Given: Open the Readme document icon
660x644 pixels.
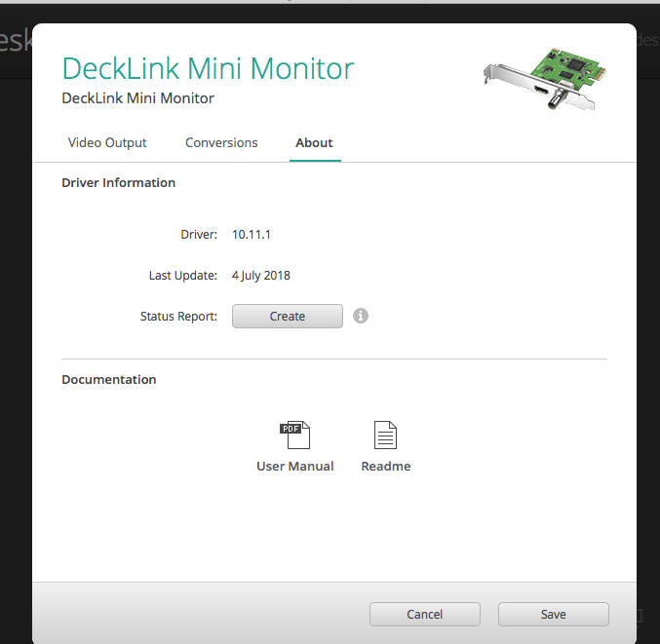Looking at the screenshot, I should tap(385, 435).
